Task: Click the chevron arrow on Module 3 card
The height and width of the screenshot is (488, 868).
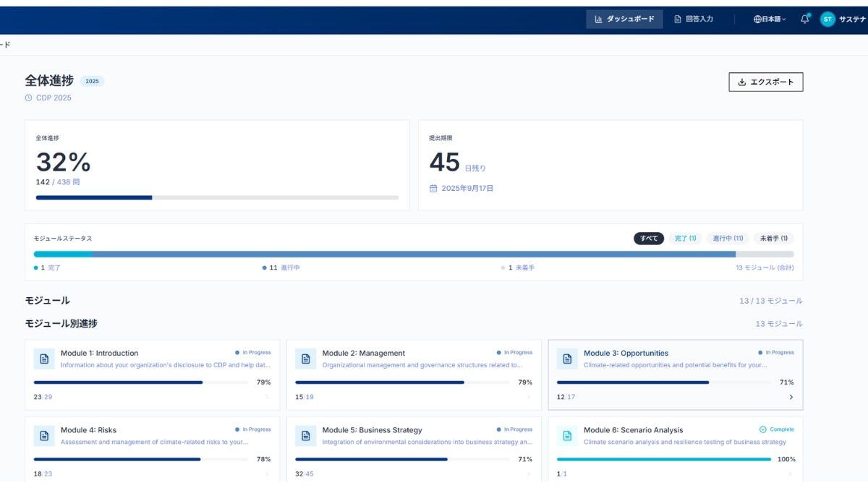Action: pos(791,397)
